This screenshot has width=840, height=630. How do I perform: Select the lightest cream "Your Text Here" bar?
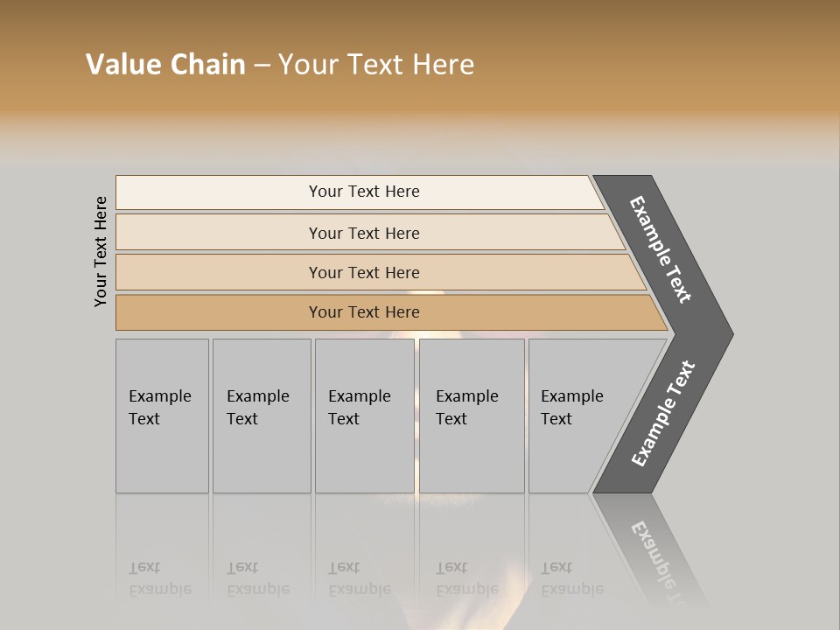point(360,192)
